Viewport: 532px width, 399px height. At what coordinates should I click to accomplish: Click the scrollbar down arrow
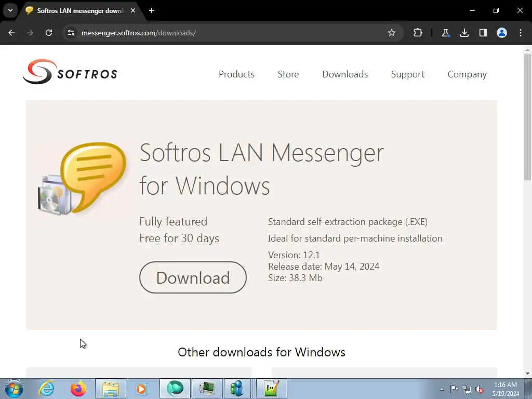click(527, 374)
